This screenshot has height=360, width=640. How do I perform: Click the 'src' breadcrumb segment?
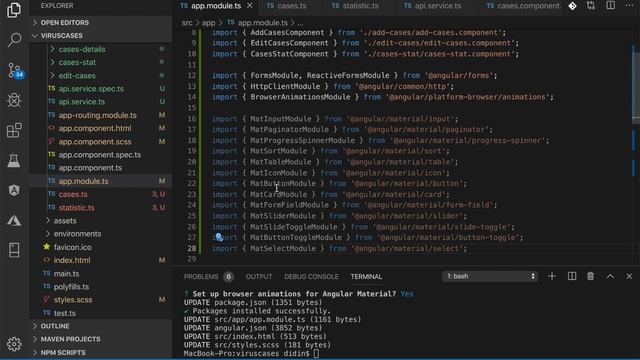(187, 23)
